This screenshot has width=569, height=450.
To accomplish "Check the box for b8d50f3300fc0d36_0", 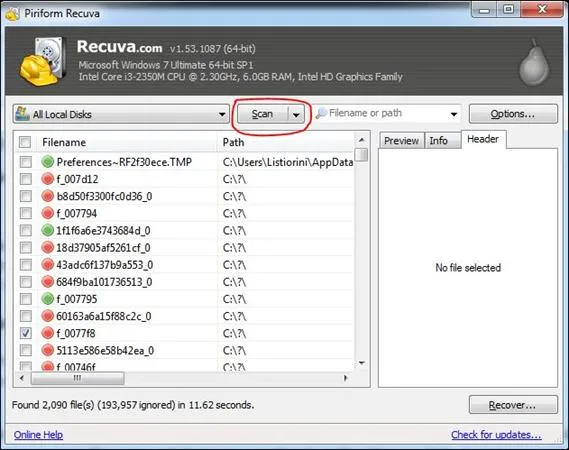I will [25, 196].
